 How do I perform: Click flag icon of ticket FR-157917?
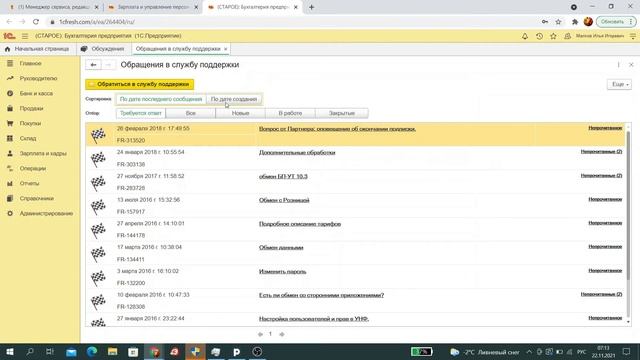pos(98,207)
